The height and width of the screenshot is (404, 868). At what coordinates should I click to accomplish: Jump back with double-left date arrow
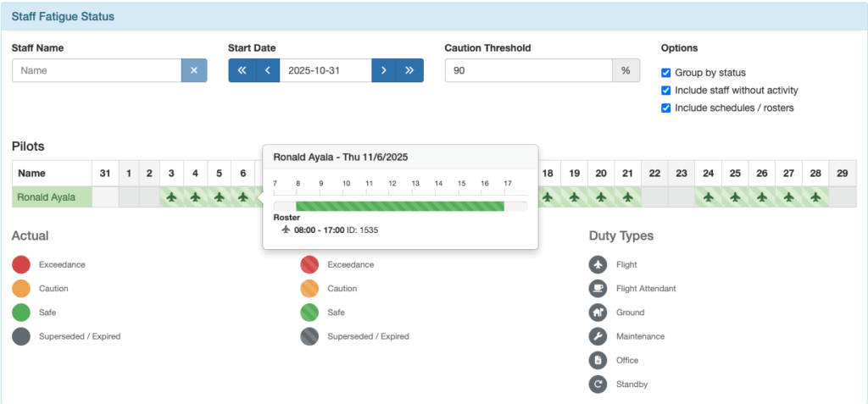click(242, 70)
